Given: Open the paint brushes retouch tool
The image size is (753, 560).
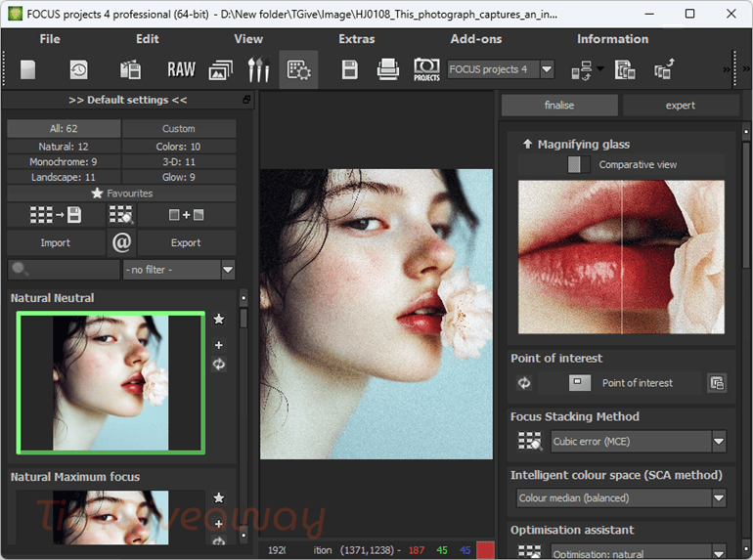Looking at the screenshot, I should tap(259, 69).
